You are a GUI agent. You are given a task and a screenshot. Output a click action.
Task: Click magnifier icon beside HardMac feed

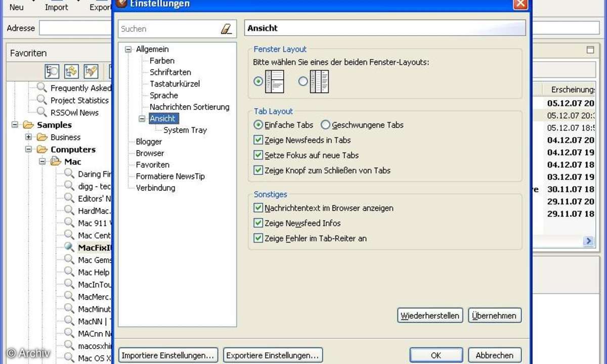pos(69,211)
